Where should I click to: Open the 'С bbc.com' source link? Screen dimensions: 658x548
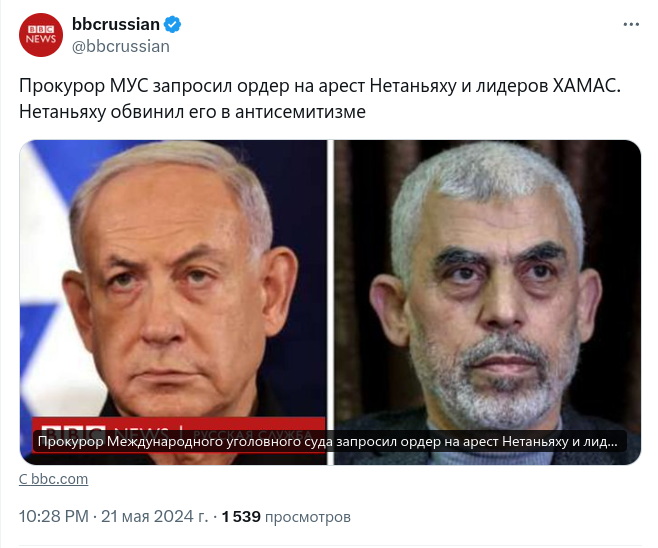tap(53, 479)
